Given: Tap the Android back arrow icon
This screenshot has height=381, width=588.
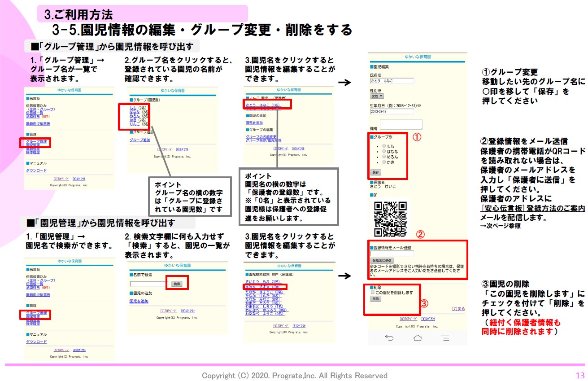Looking at the screenshot, I should click(389, 338).
